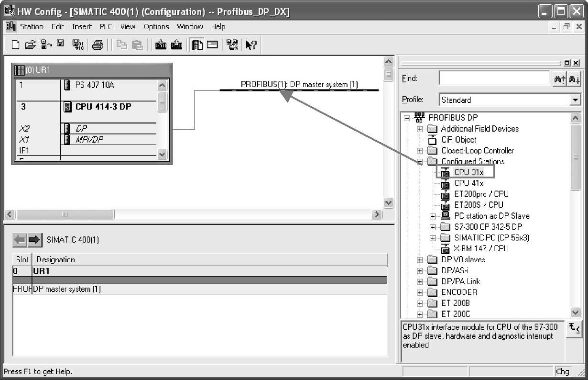Select the DP master system (1) detail row
The image size is (588, 380).
[199, 289]
